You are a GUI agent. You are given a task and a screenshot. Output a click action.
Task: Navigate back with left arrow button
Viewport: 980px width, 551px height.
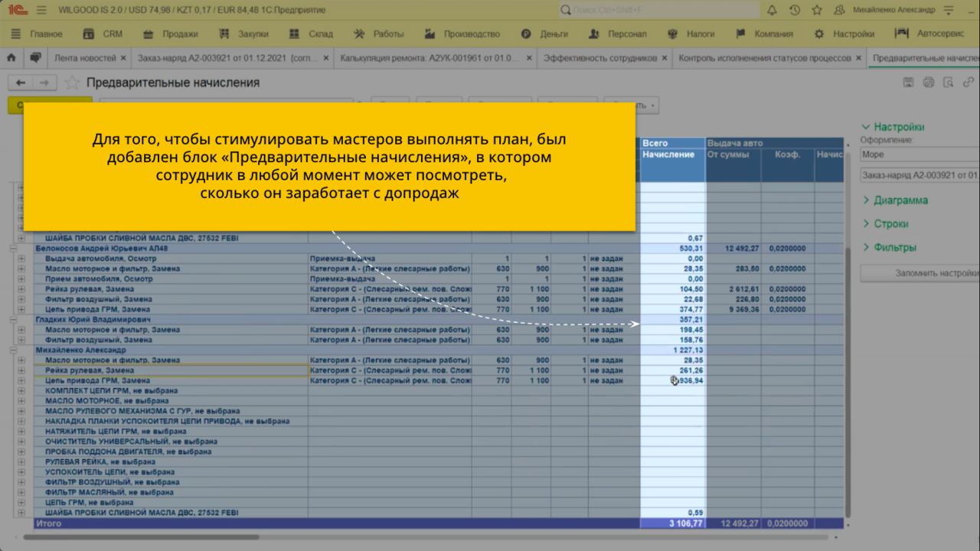(x=21, y=83)
